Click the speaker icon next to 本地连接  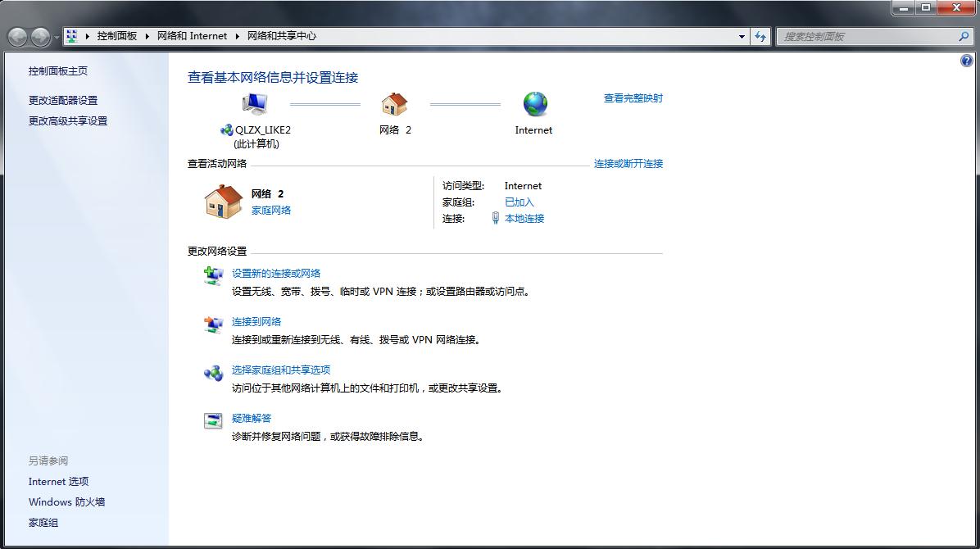(x=495, y=218)
